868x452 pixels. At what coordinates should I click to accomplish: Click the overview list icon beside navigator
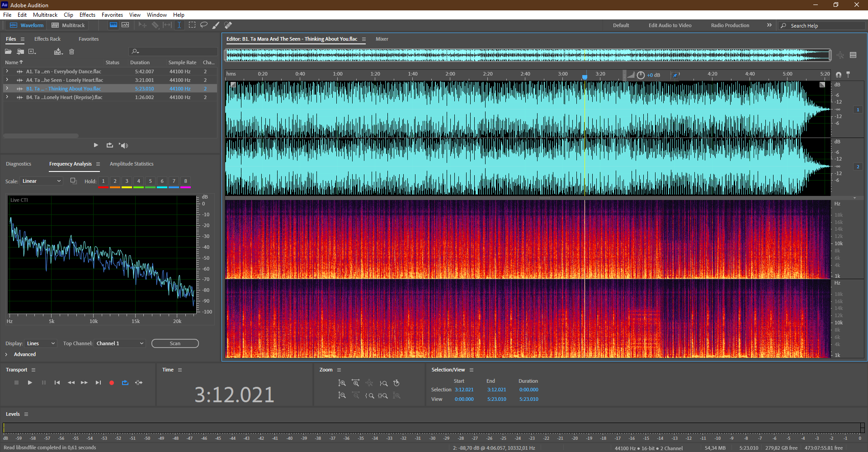pos(853,55)
